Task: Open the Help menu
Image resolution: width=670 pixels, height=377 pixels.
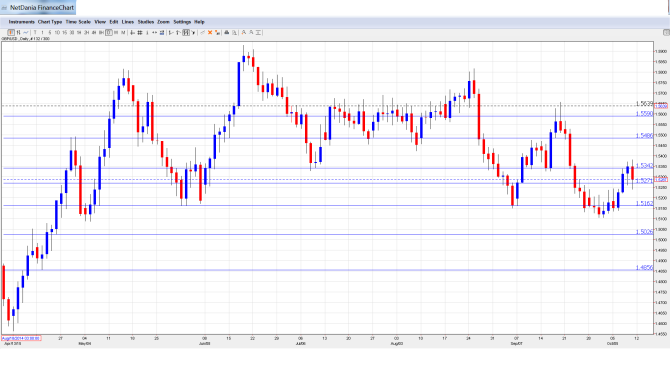Action: pos(199,22)
